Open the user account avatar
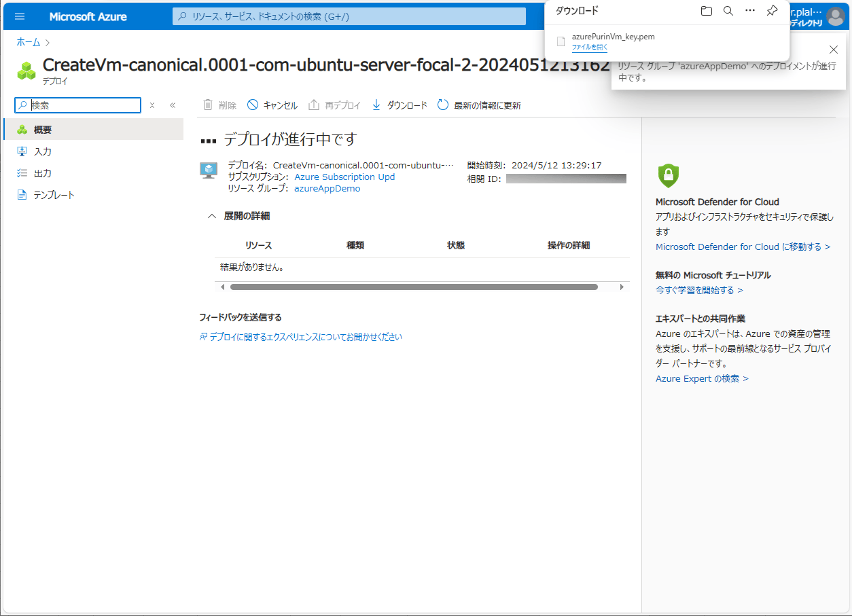This screenshot has height=616, width=852. click(x=835, y=16)
